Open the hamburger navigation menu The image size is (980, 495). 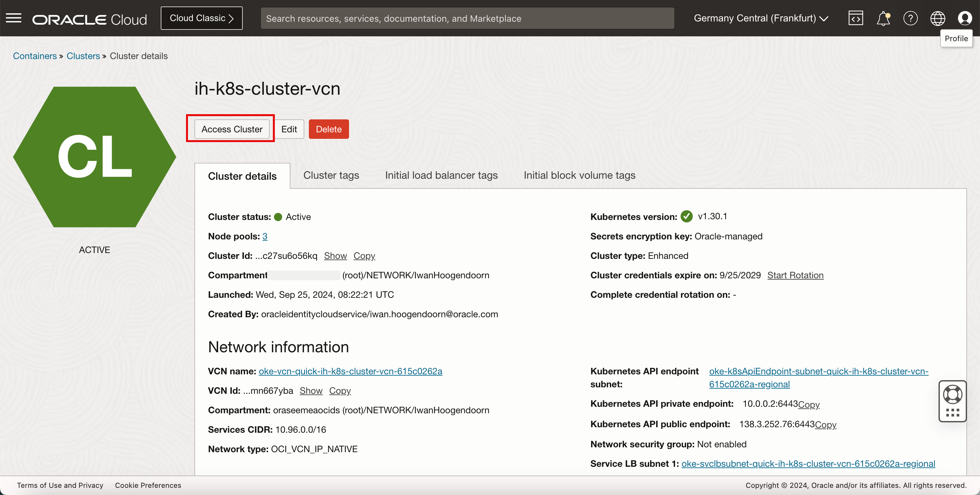tap(14, 18)
